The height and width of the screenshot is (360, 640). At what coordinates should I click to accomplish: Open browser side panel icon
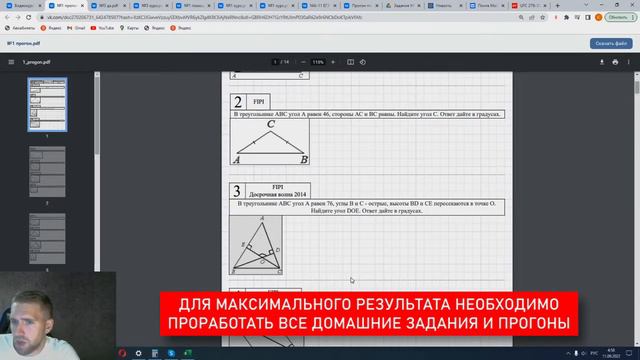[x=588, y=18]
